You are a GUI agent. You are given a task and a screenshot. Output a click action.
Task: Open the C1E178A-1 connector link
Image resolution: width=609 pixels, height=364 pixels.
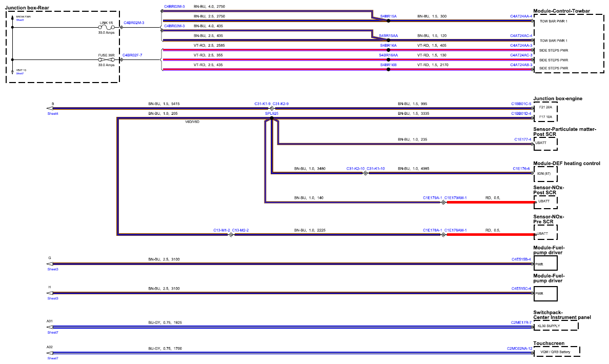[x=432, y=230]
